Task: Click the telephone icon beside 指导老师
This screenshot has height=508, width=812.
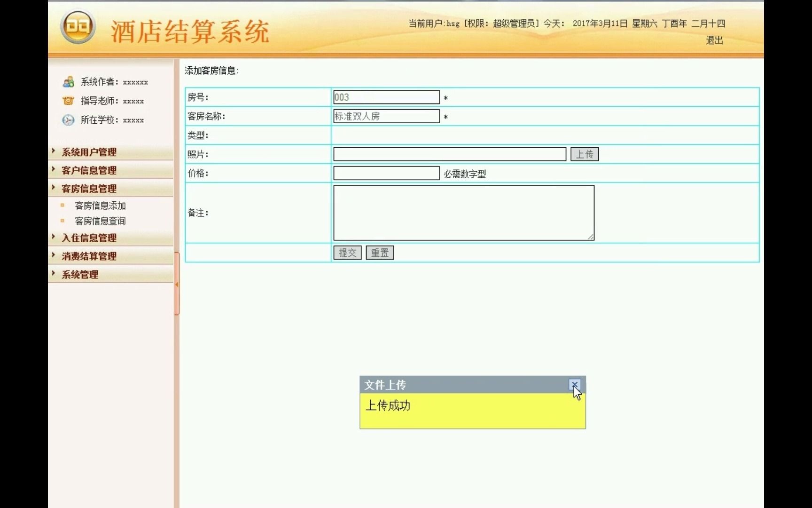Action: pos(68,101)
